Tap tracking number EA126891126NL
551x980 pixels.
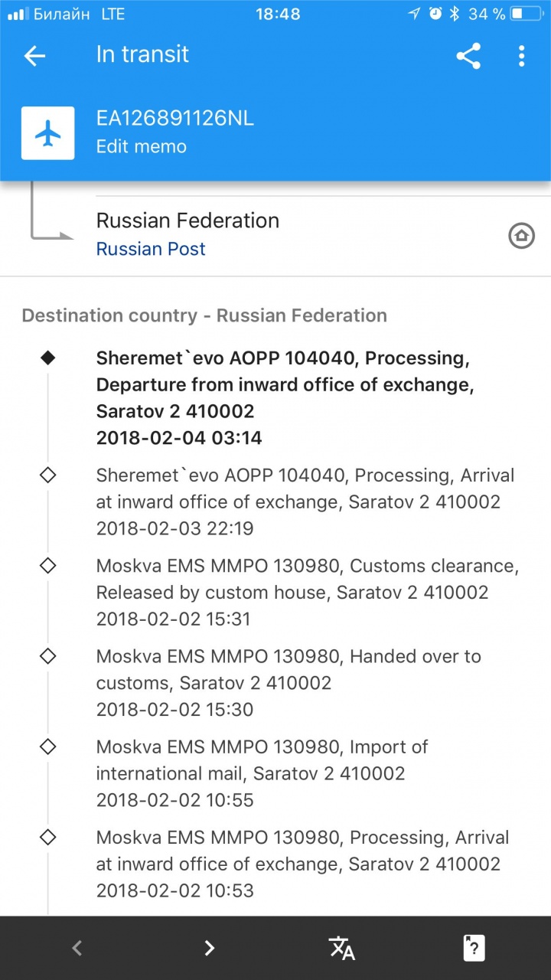(174, 119)
